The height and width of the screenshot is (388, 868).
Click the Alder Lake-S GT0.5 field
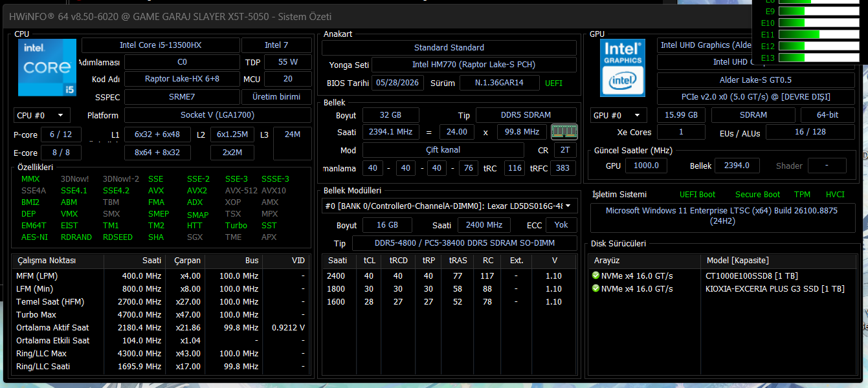[x=755, y=80]
